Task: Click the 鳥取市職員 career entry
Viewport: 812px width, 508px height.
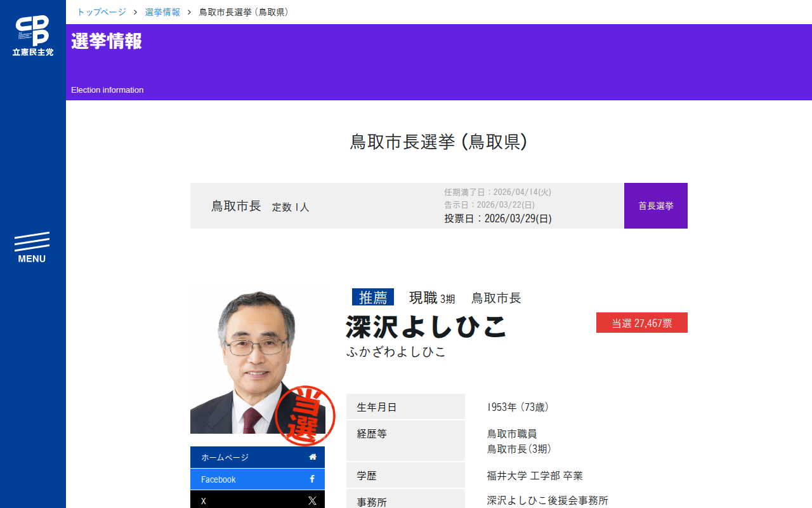Action: coord(512,434)
